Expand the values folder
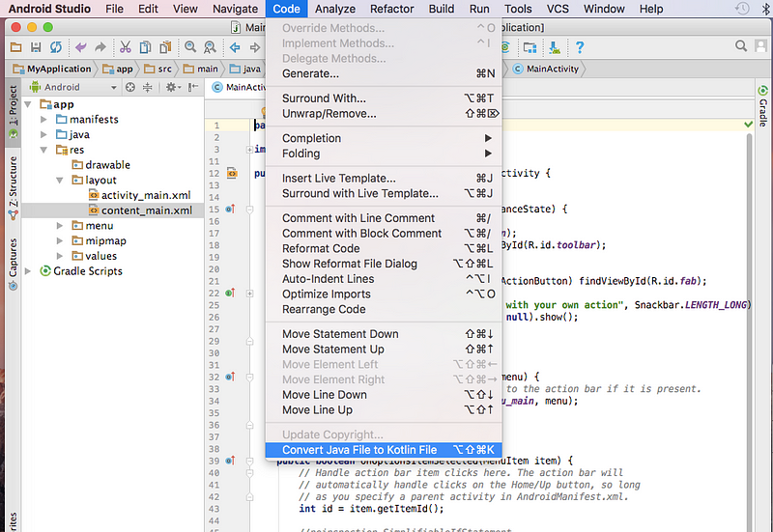 coord(60,256)
